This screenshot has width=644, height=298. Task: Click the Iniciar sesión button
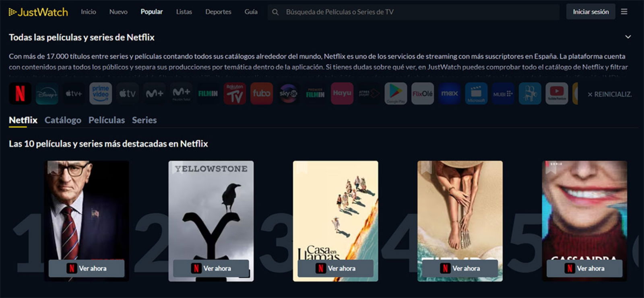(590, 12)
